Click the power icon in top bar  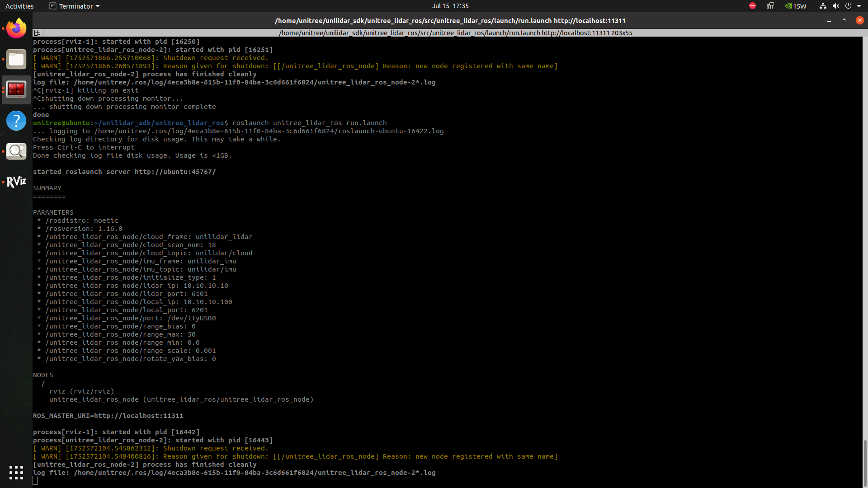(848, 6)
